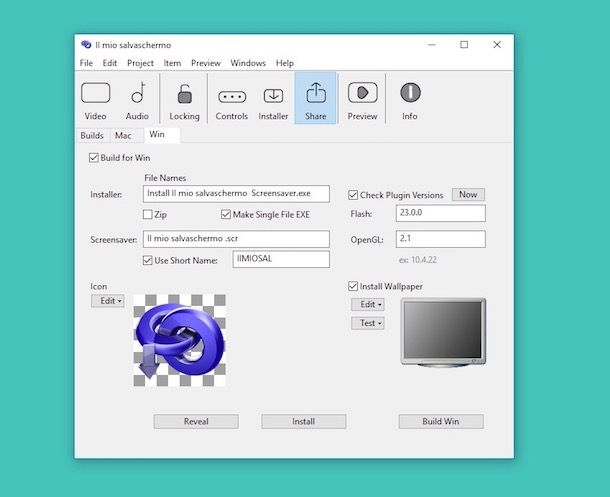Click the Flash version field
Viewport: 610px width, 497px height.
click(x=440, y=213)
